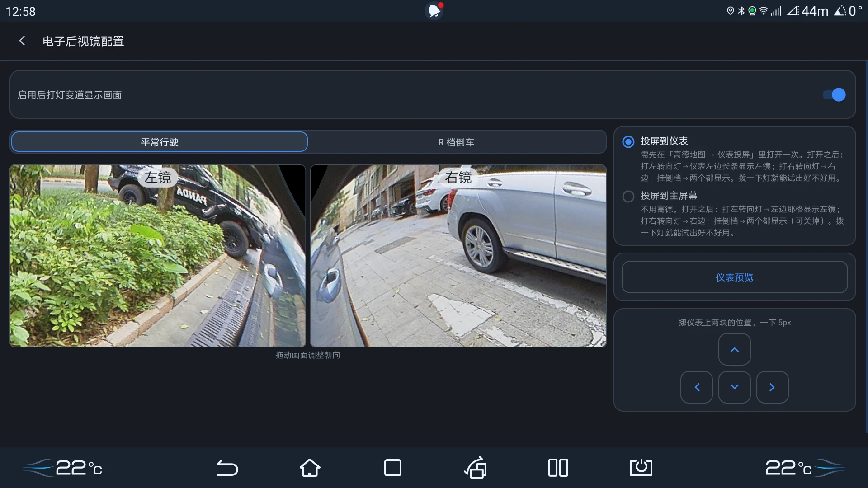Move instrument position down

coord(735,387)
